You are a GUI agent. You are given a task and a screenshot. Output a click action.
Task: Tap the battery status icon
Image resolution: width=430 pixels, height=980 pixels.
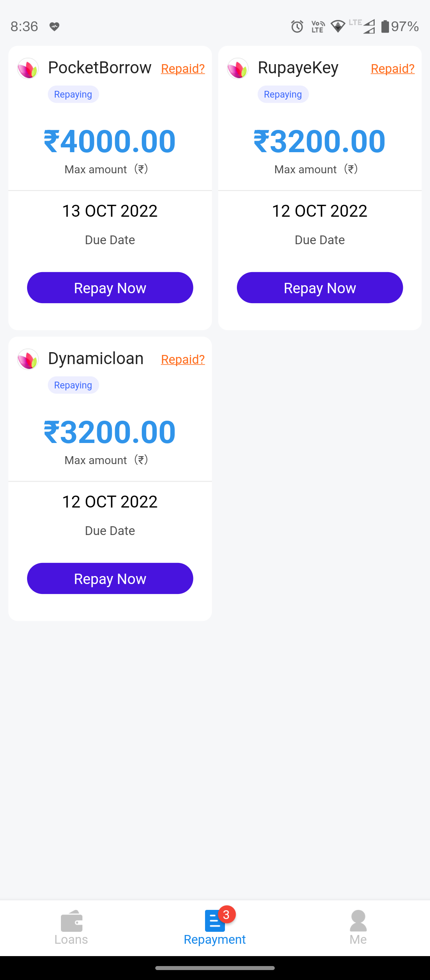[385, 27]
